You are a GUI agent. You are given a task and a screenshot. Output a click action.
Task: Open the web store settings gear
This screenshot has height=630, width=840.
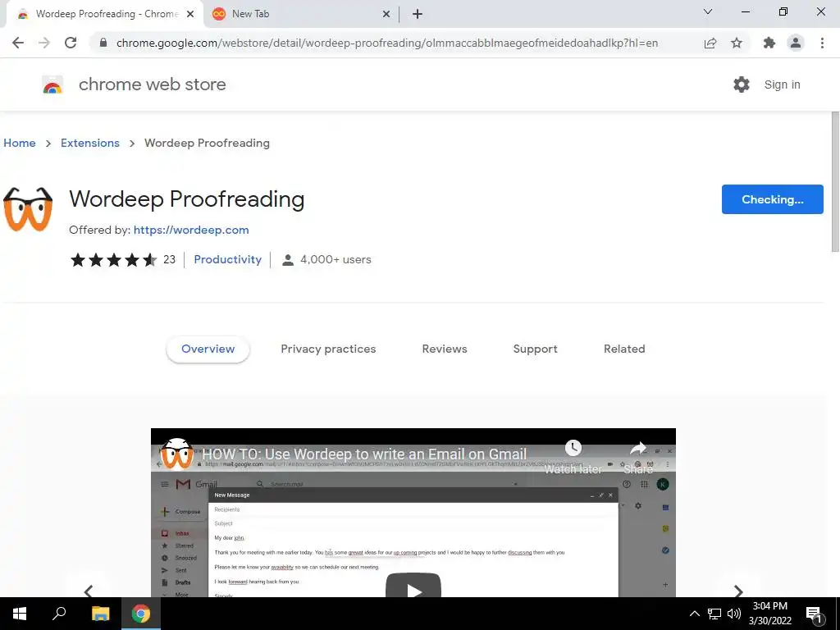tap(742, 84)
